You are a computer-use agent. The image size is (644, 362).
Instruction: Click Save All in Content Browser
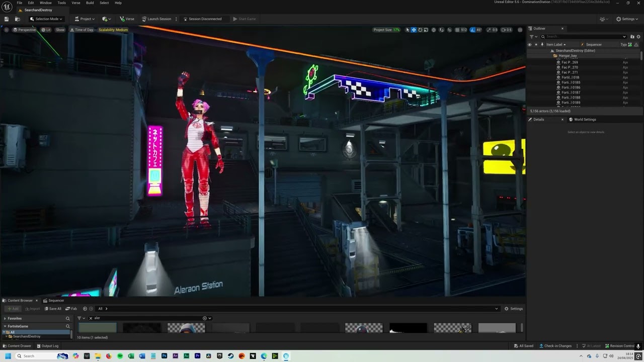tap(53, 309)
